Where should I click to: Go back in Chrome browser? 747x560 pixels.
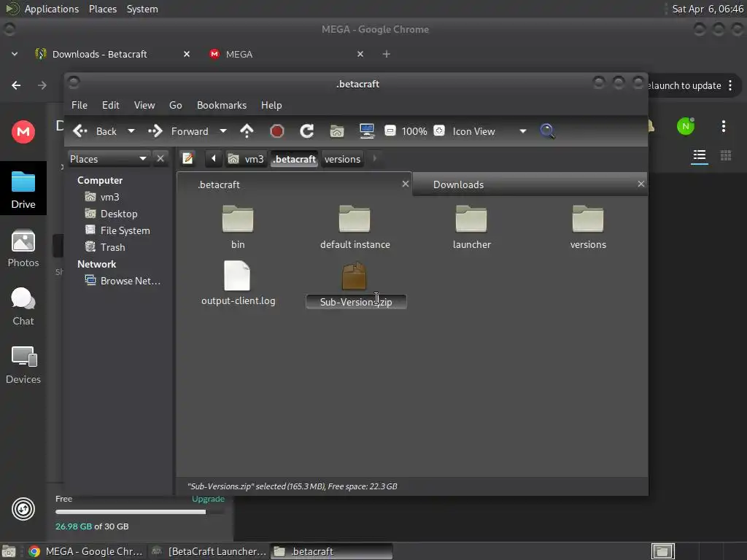[x=16, y=85]
